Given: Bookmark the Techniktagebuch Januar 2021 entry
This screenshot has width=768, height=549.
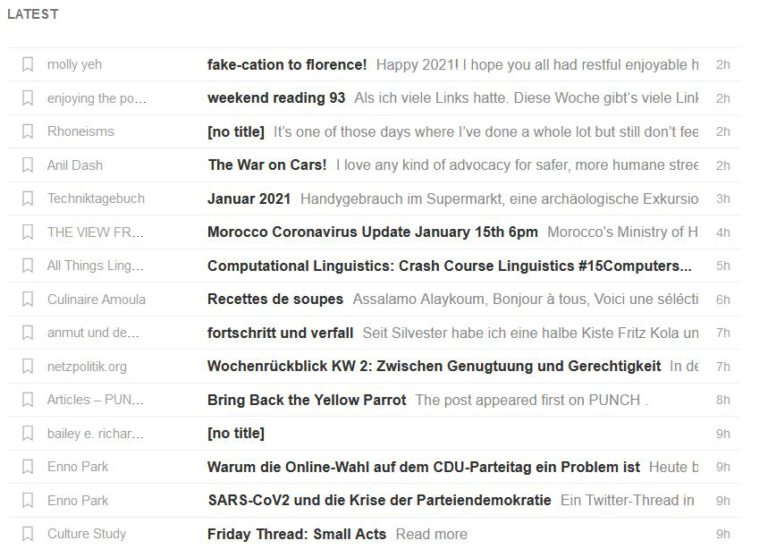Looking at the screenshot, I should click(x=28, y=198).
